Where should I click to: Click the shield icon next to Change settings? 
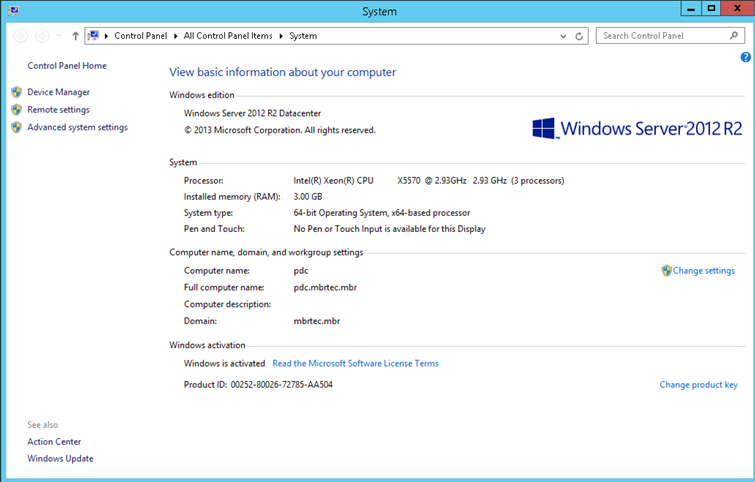tap(666, 271)
